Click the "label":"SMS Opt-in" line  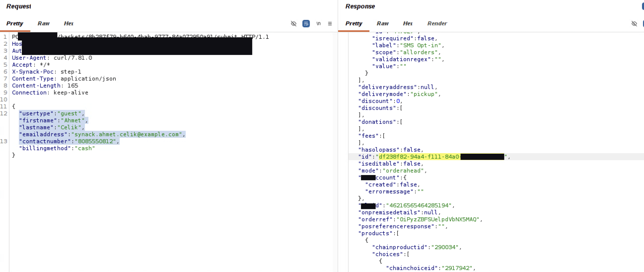[x=408, y=46]
